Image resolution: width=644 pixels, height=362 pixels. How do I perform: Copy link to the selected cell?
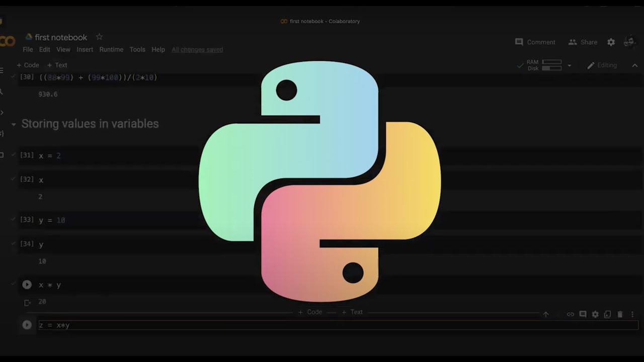[571, 314]
